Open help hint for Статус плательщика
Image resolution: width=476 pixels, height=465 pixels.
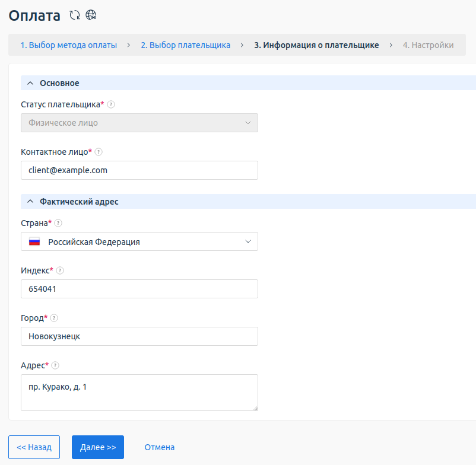click(111, 104)
